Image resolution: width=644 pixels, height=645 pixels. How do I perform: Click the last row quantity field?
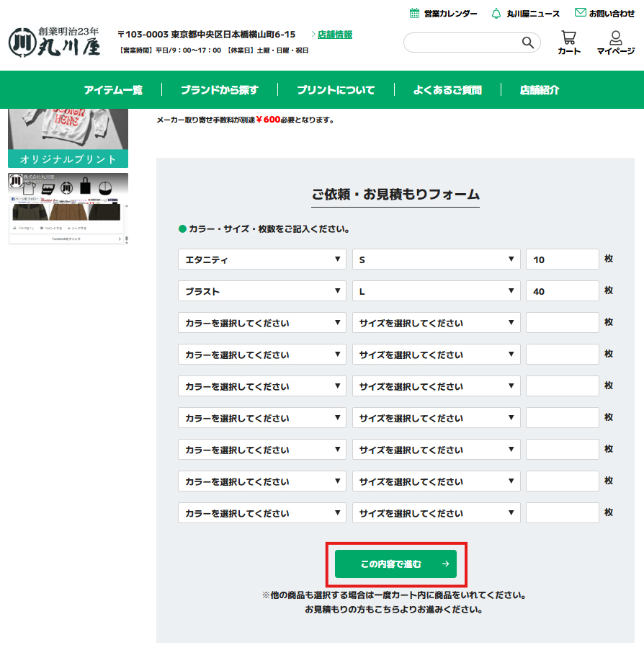click(562, 513)
